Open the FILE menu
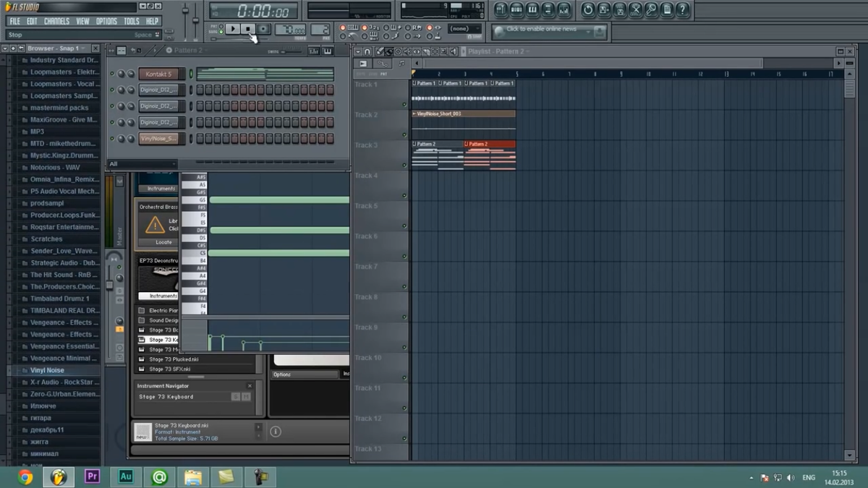The height and width of the screenshot is (488, 868). tap(14, 21)
